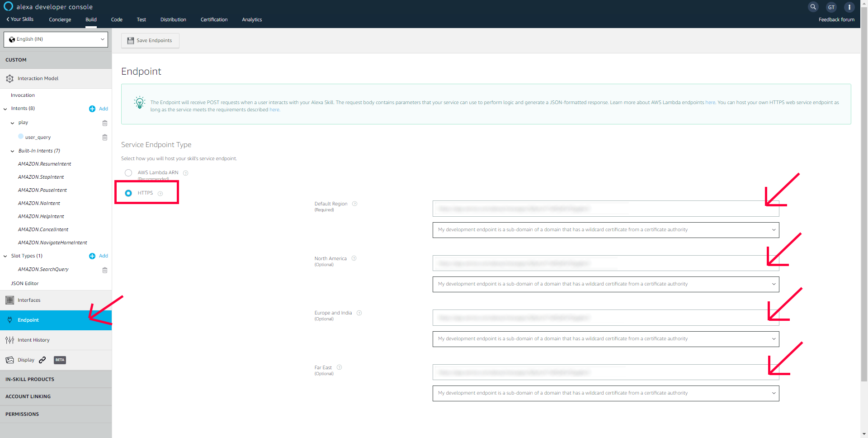Delete the play intent using trash icon
The height and width of the screenshot is (438, 868).
(x=105, y=123)
